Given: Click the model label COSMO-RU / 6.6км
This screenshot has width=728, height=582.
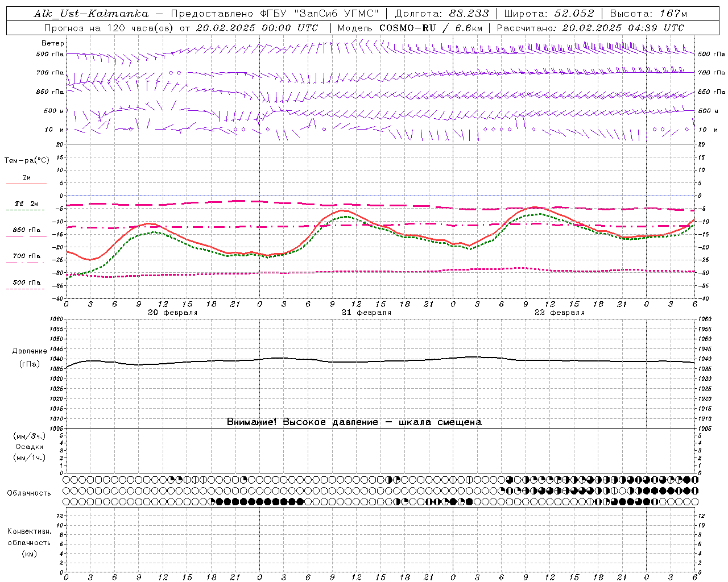Looking at the screenshot, I should coord(431,28).
